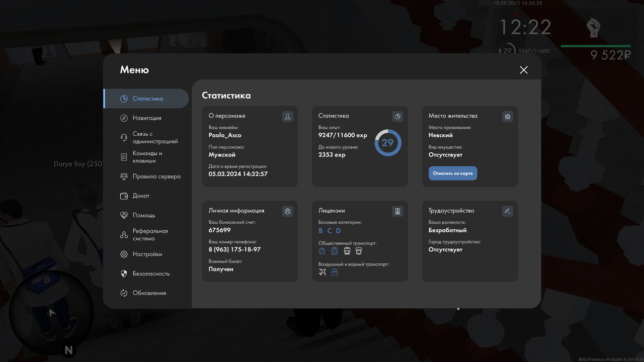Click the 9247/11600 text in HUD
This screenshot has height=362, width=644.
click(533, 51)
